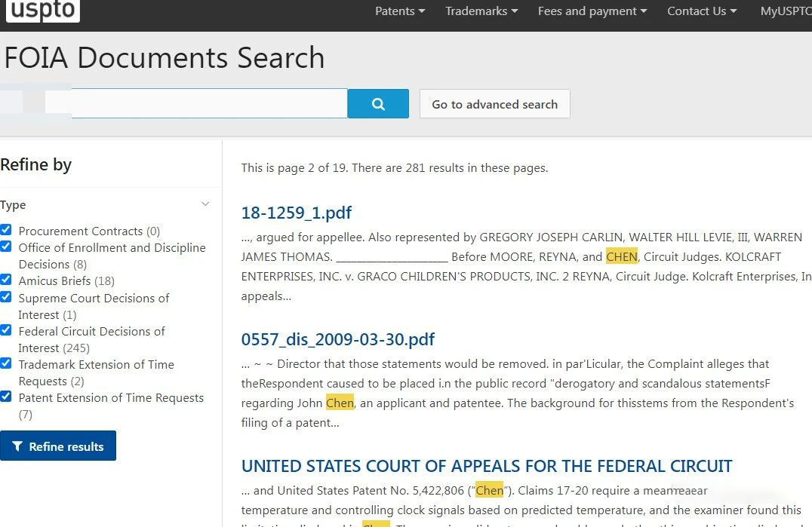Uncheck Patent Extension of Time Requests
Screen dimensions: 812x527
[6, 397]
